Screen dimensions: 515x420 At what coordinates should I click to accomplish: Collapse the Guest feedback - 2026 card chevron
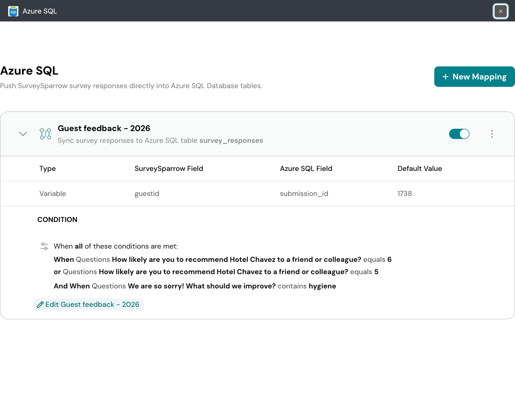23,134
